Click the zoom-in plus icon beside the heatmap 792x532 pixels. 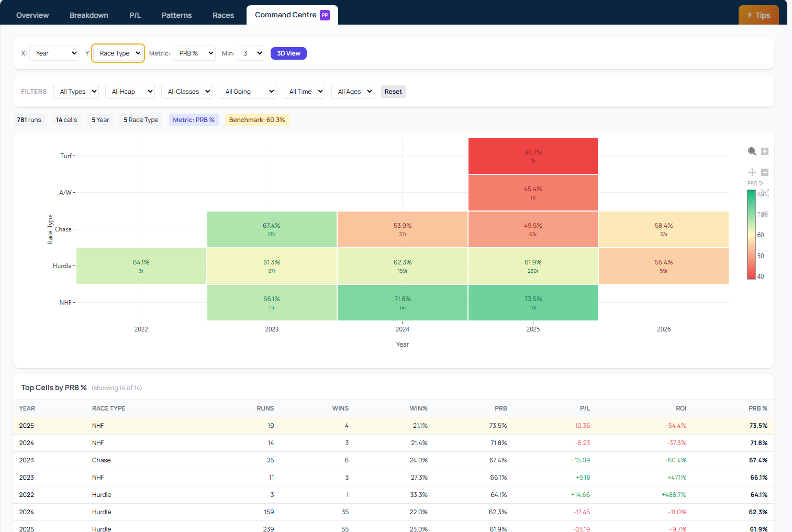click(x=765, y=151)
